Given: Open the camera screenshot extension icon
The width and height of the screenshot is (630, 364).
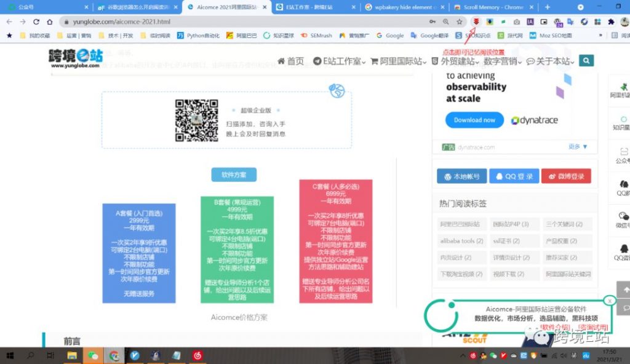Looking at the screenshot, I should pyautogui.click(x=517, y=22).
